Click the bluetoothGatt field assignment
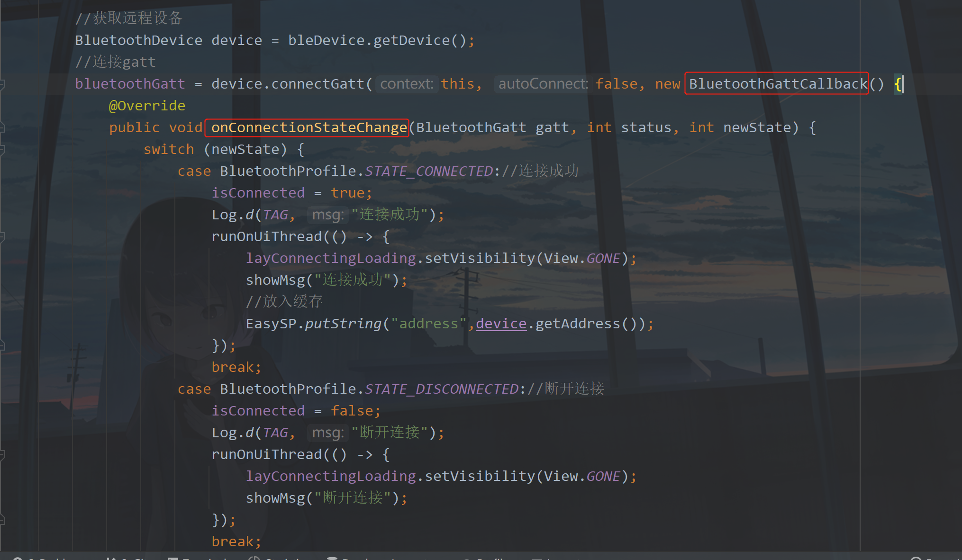Image resolution: width=962 pixels, height=560 pixels. [x=130, y=84]
